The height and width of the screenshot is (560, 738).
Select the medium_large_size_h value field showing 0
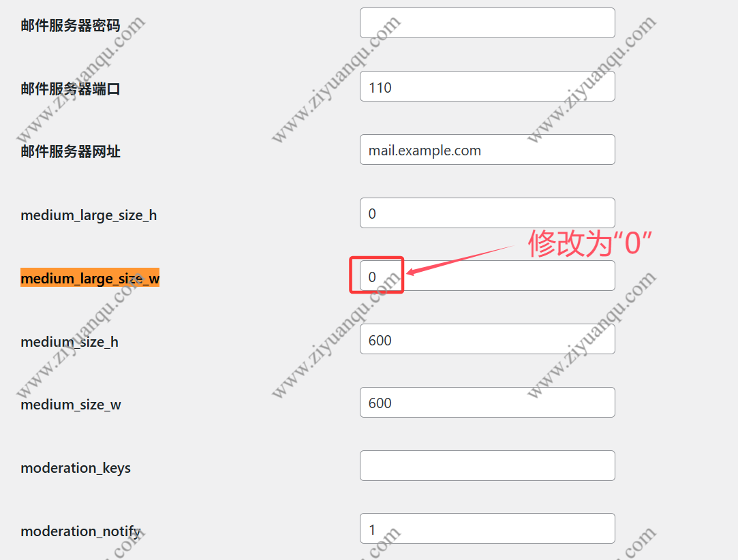pos(487,213)
